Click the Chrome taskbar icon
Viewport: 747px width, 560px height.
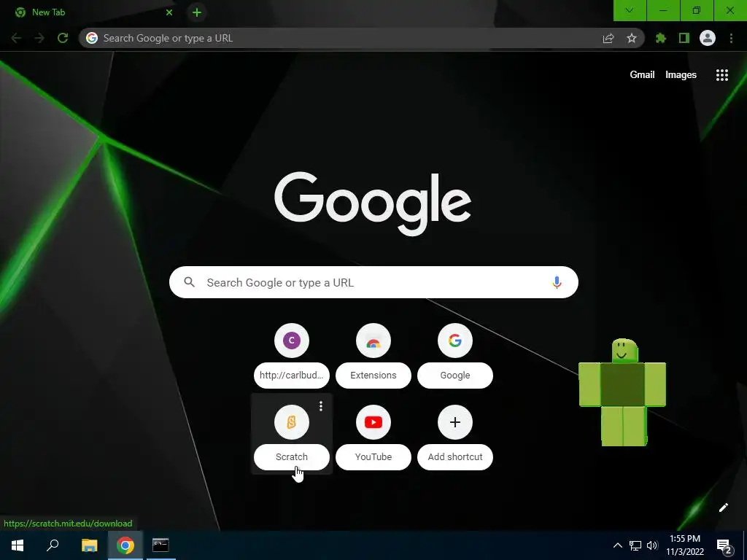click(x=125, y=545)
